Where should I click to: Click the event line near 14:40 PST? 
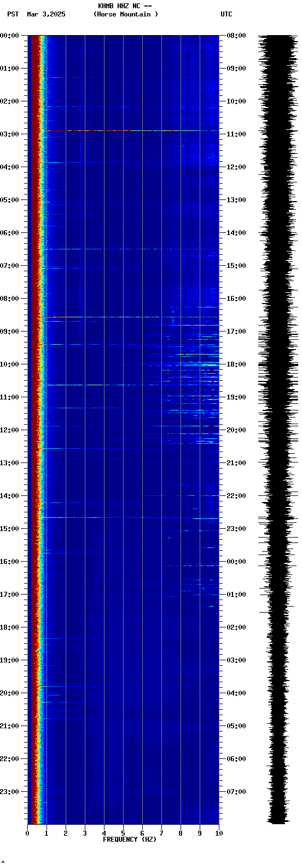130,517
